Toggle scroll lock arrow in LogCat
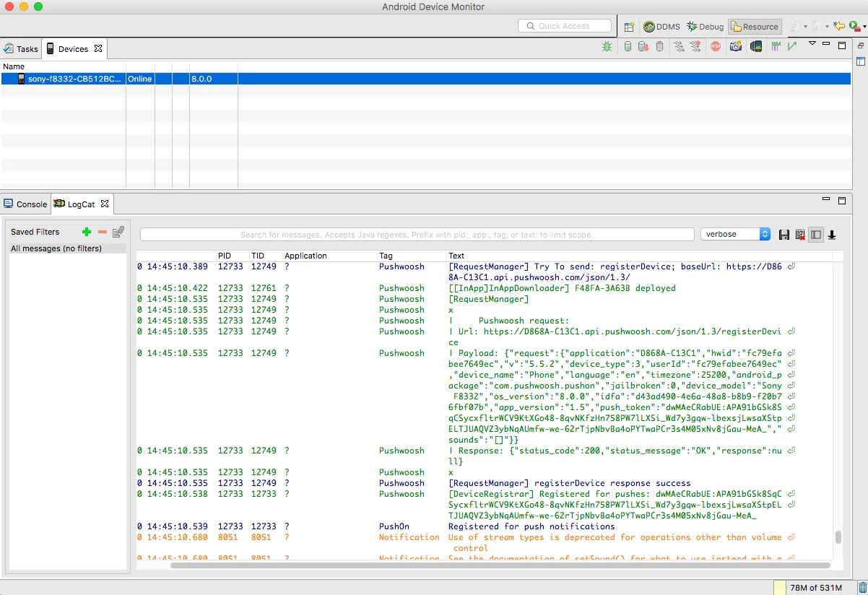Screen dimensions: 868x595 coord(832,235)
